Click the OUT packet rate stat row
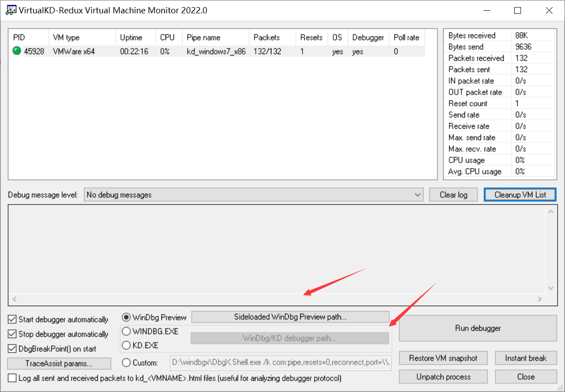The width and height of the screenshot is (565, 392). (500, 92)
